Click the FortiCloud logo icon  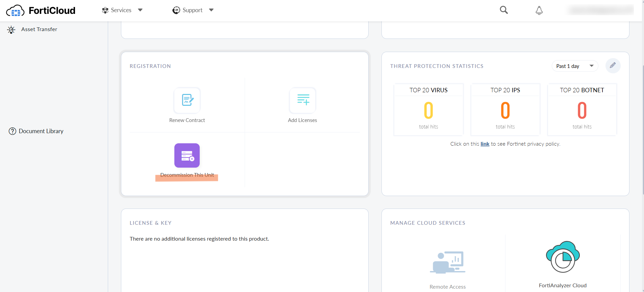15,11
